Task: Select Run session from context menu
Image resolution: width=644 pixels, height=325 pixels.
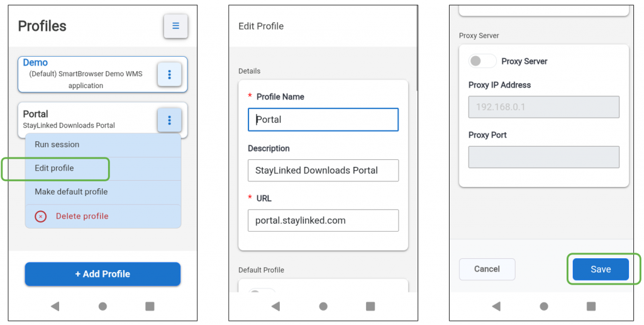Action: tap(103, 145)
